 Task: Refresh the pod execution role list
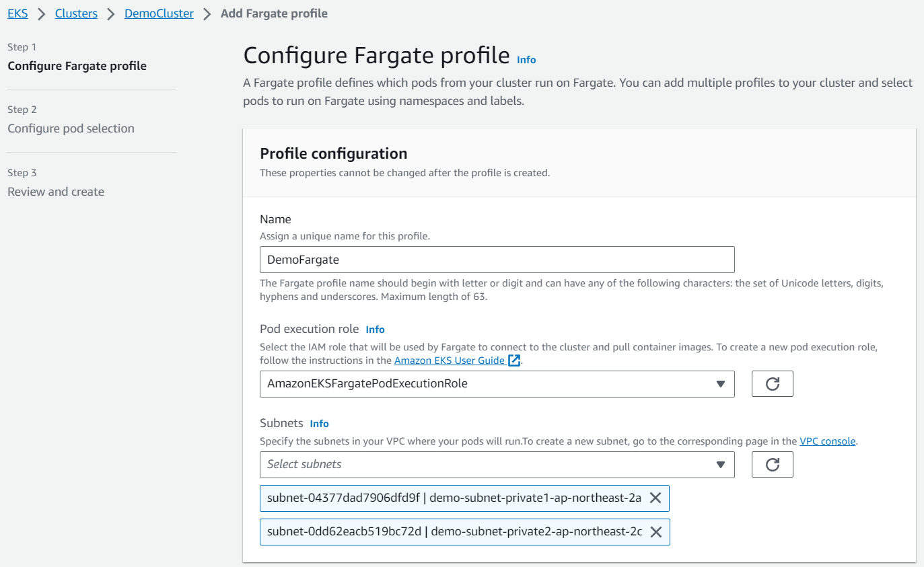pos(772,384)
